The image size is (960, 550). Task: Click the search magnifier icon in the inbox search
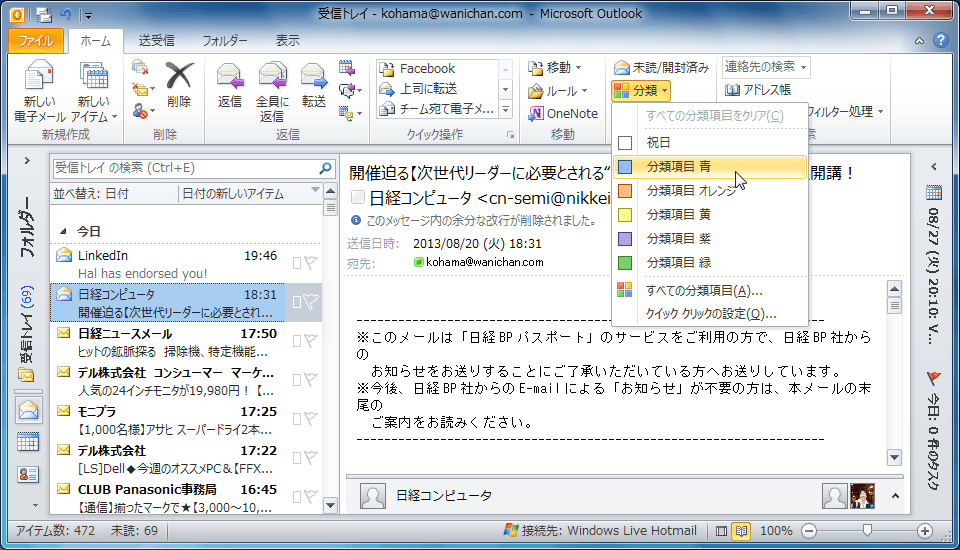[x=326, y=168]
